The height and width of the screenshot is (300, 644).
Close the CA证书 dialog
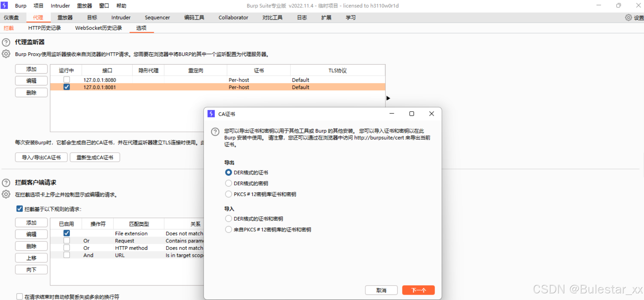pos(432,113)
